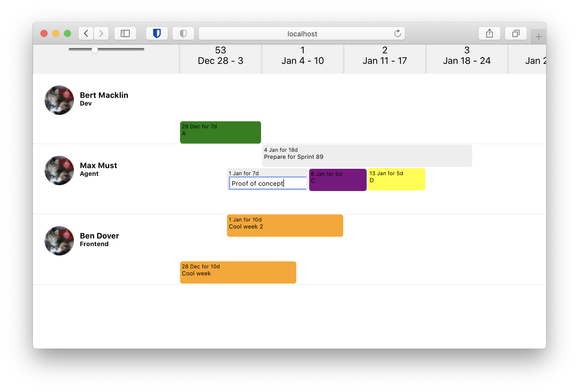
Task: Select the week 53 Dec 28 header
Action: [220, 56]
